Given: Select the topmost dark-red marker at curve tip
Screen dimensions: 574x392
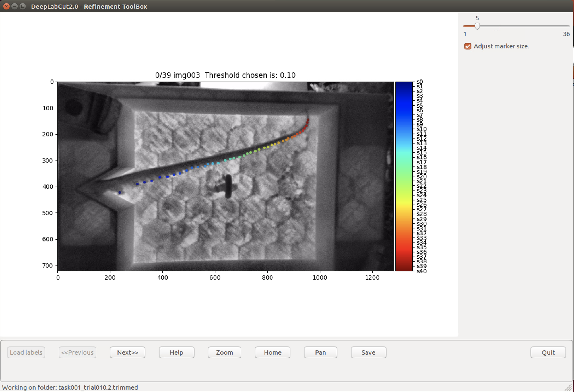Looking at the screenshot, I should tap(308, 120).
